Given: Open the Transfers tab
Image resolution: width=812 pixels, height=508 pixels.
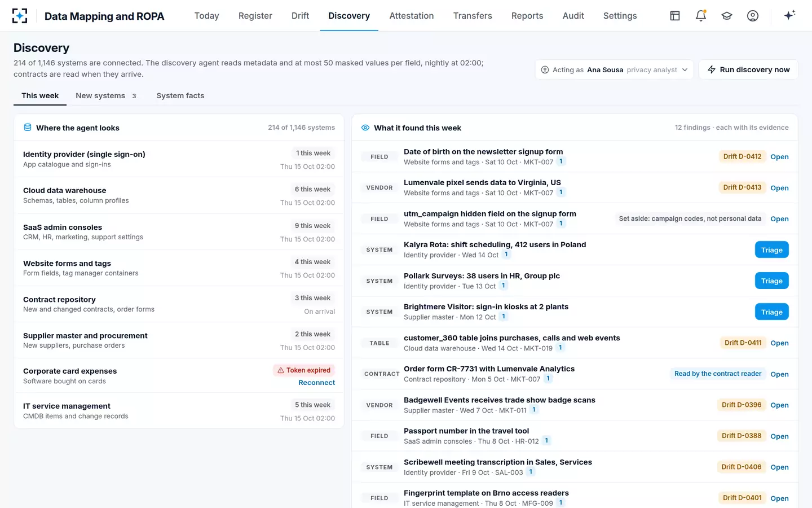Looking at the screenshot, I should (473, 16).
